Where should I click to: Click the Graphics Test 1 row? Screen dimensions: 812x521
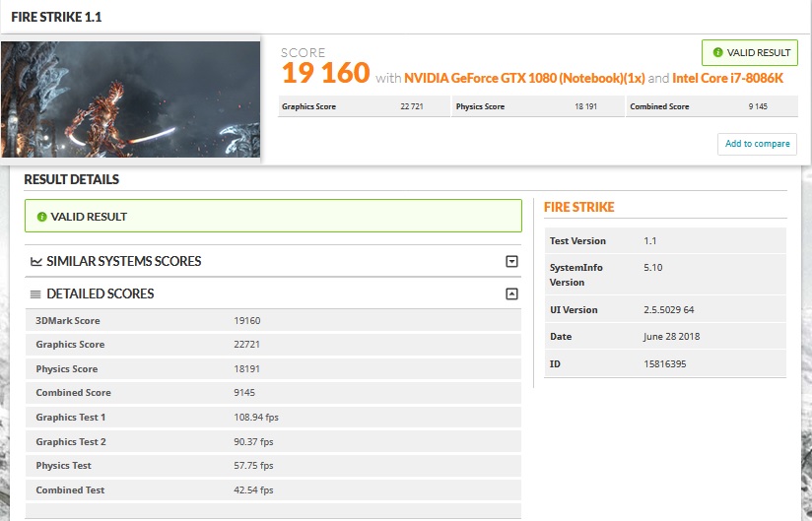point(273,418)
